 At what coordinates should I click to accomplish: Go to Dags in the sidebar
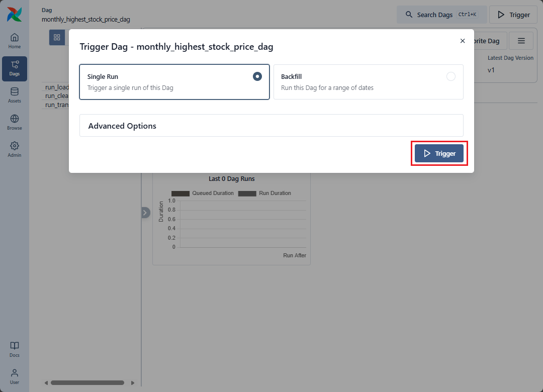click(15, 68)
